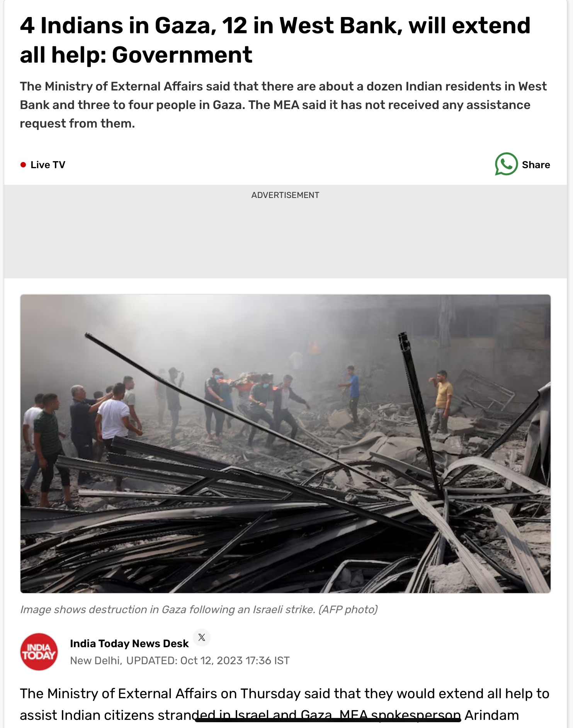Click the India Today round logo

[x=39, y=651]
